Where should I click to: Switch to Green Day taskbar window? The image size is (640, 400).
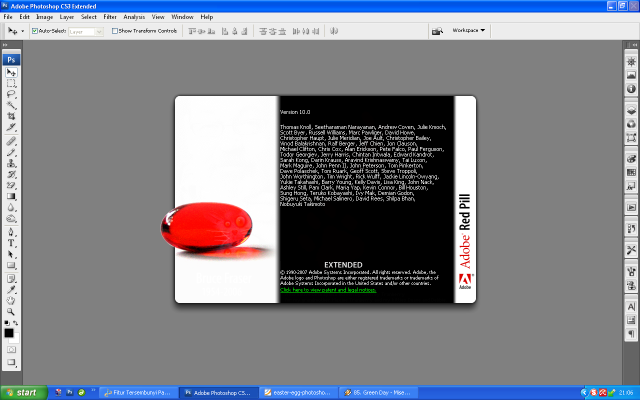[378, 393]
